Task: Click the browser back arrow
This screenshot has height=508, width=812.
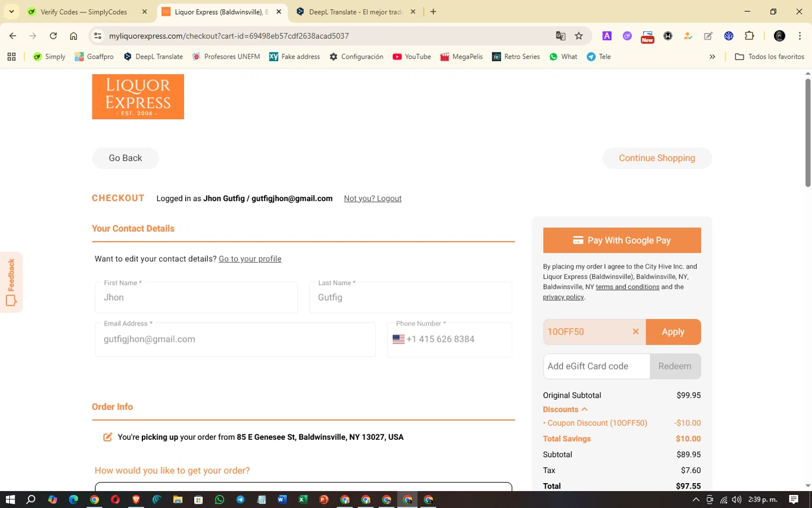Action: pos(12,36)
